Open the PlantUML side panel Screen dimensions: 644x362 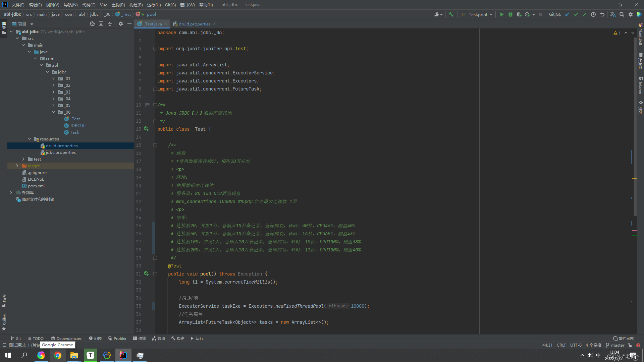click(640, 34)
